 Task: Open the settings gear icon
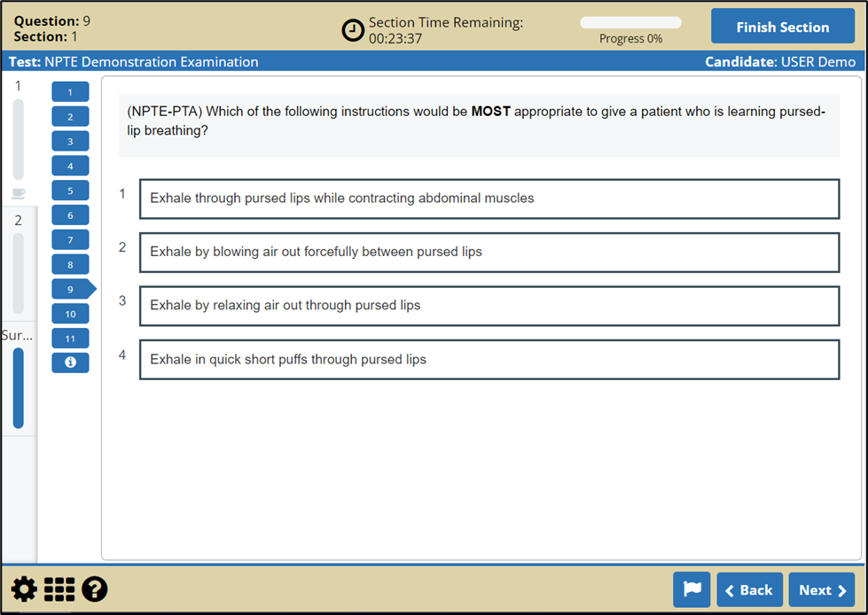[24, 589]
